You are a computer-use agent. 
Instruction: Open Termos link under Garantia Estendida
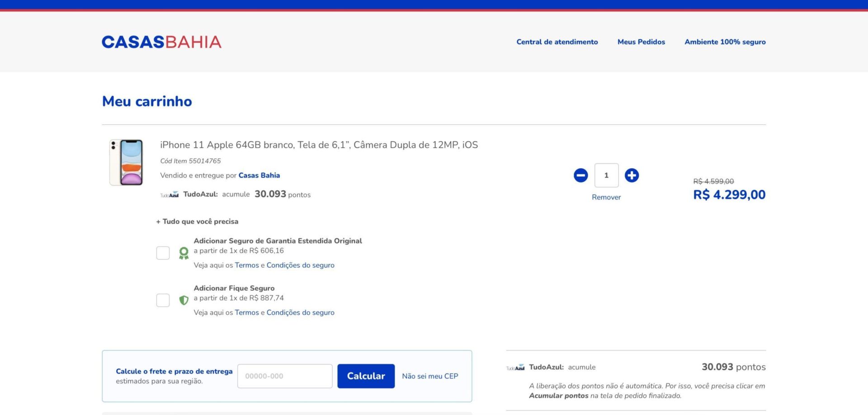pyautogui.click(x=247, y=265)
